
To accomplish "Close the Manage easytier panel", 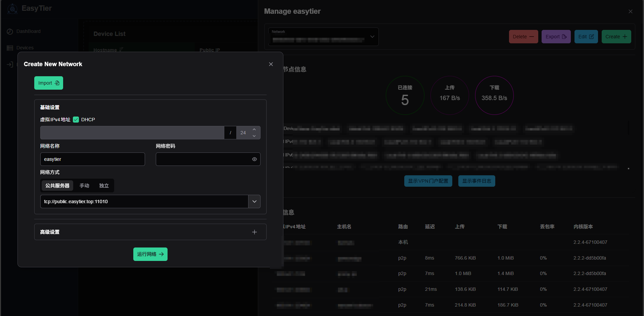I will pyautogui.click(x=631, y=11).
